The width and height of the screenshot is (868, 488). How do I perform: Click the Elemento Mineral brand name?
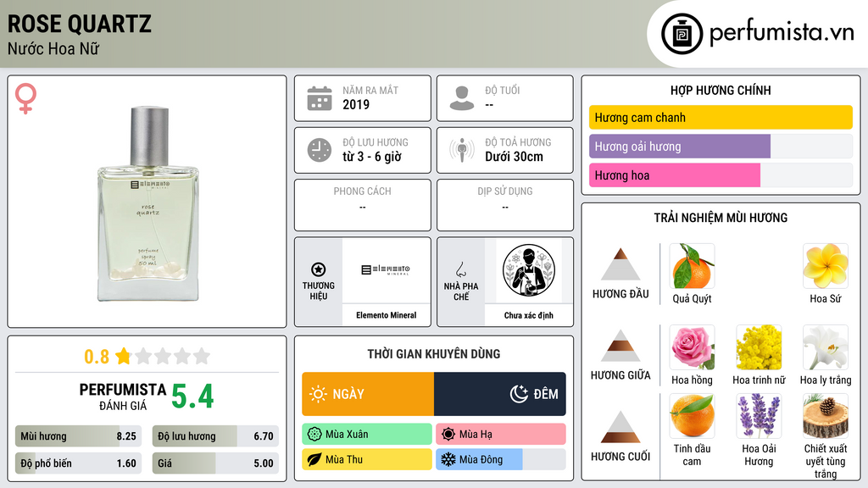(x=387, y=315)
